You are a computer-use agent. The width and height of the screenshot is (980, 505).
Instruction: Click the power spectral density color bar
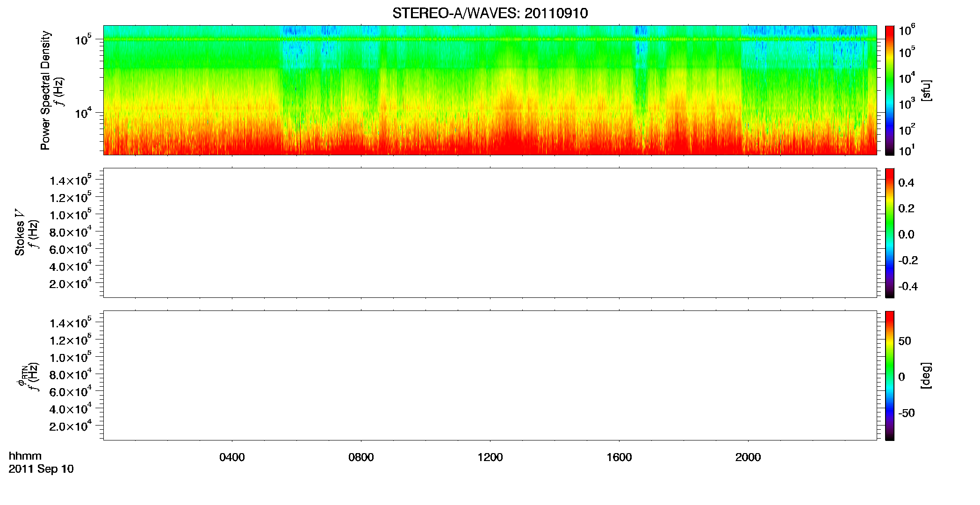[x=889, y=90]
